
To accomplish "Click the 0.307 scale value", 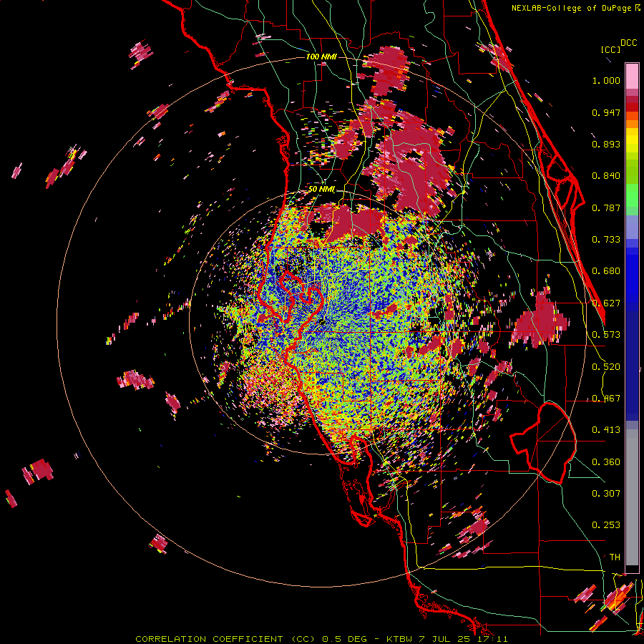I will click(x=606, y=494).
